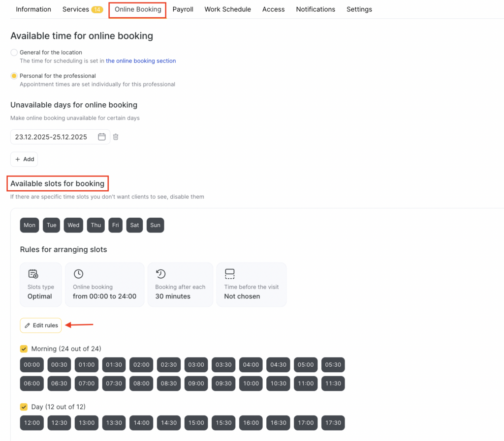Select Personal for the professional option
The width and height of the screenshot is (504, 441).
14,76
